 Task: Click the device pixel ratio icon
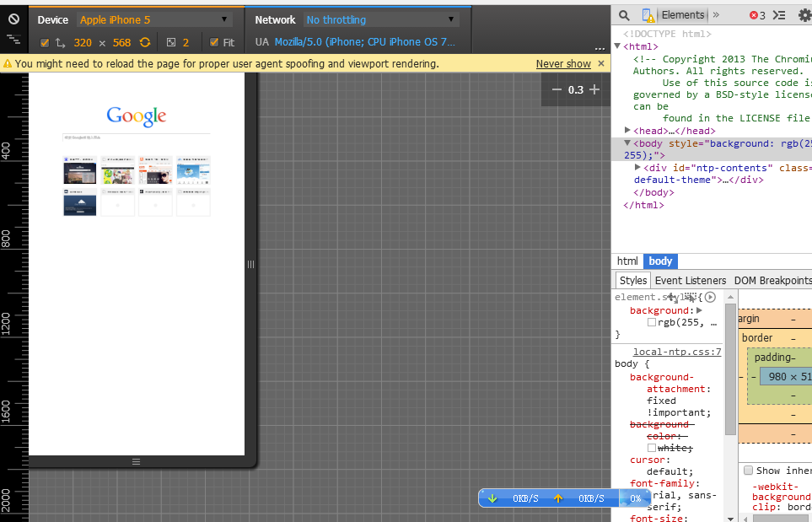tap(171, 42)
